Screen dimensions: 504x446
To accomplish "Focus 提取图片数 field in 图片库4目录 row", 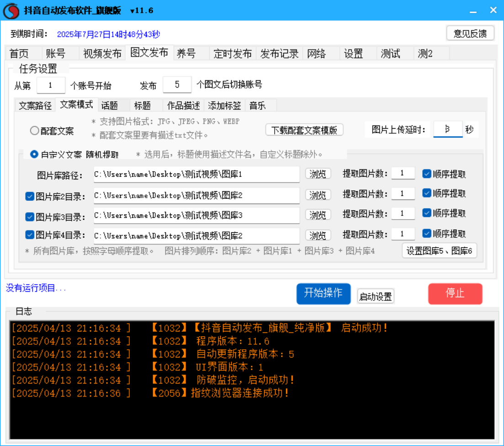I will coord(403,234).
